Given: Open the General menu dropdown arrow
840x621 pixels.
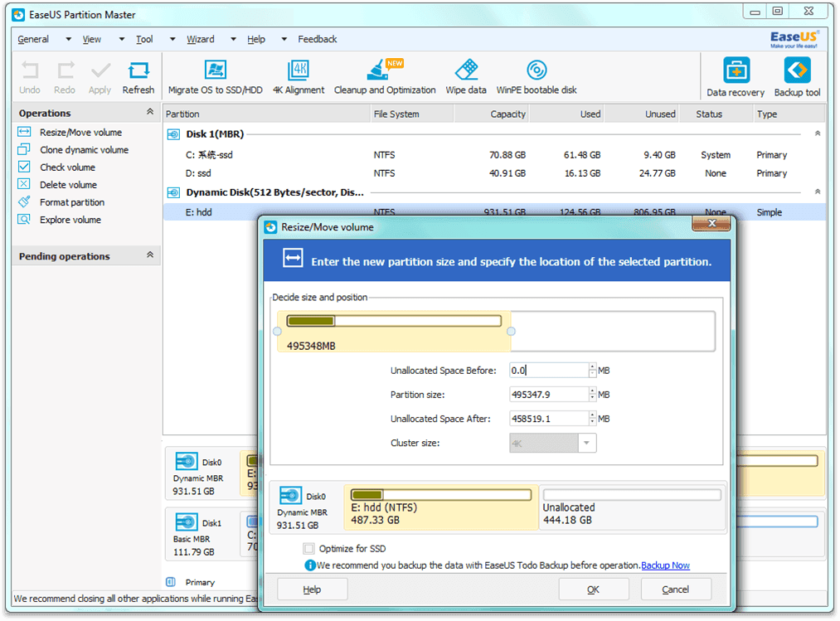Looking at the screenshot, I should 68,39.
